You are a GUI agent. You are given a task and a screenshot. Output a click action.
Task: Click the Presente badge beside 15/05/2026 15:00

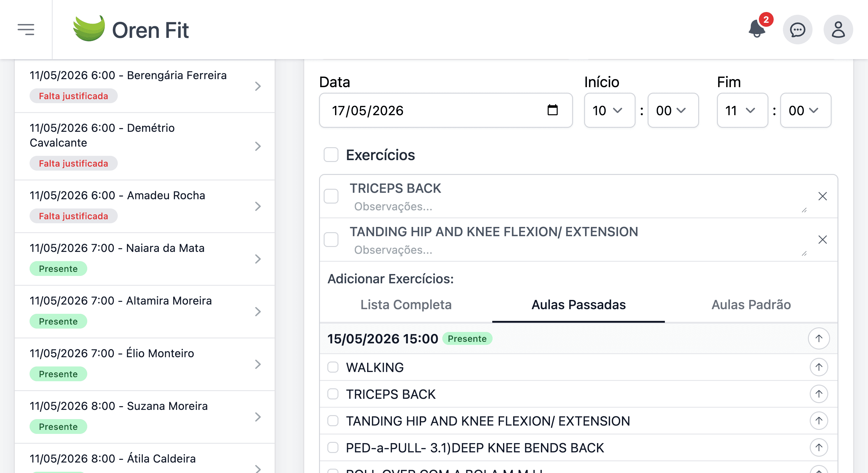[x=467, y=338]
